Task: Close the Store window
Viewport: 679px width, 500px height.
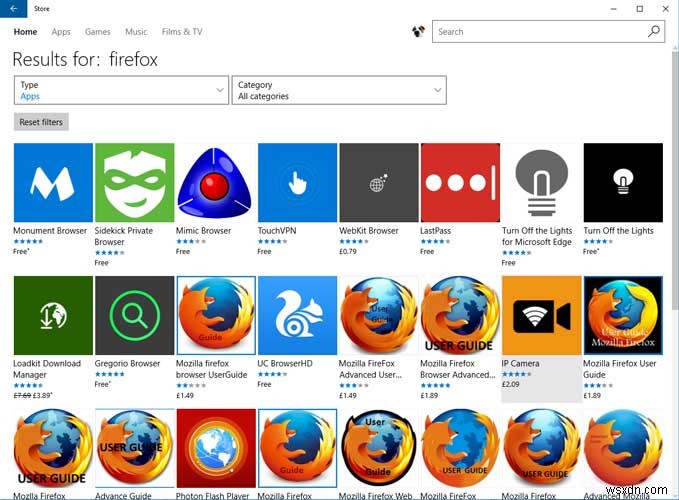Action: point(666,9)
